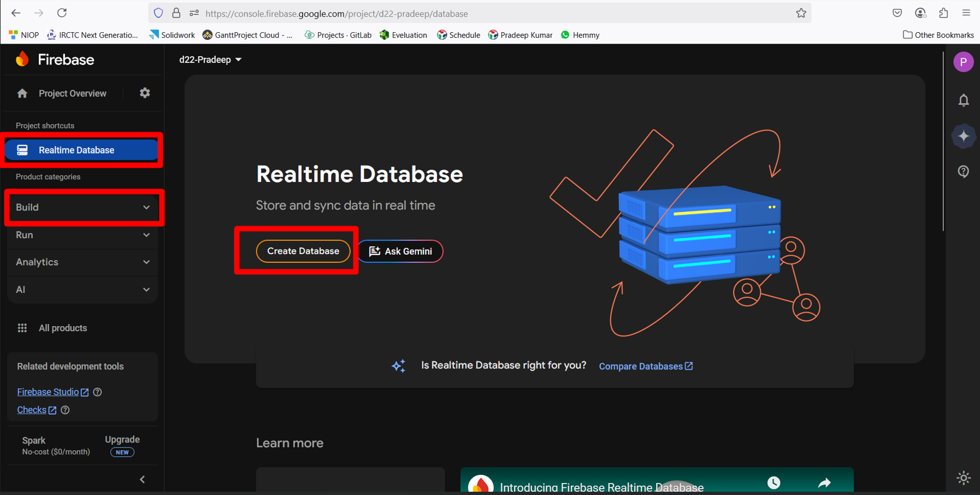Screen dimensions: 980x495
Task: Click help icon beside Firebase Studio
Action: pos(97,392)
